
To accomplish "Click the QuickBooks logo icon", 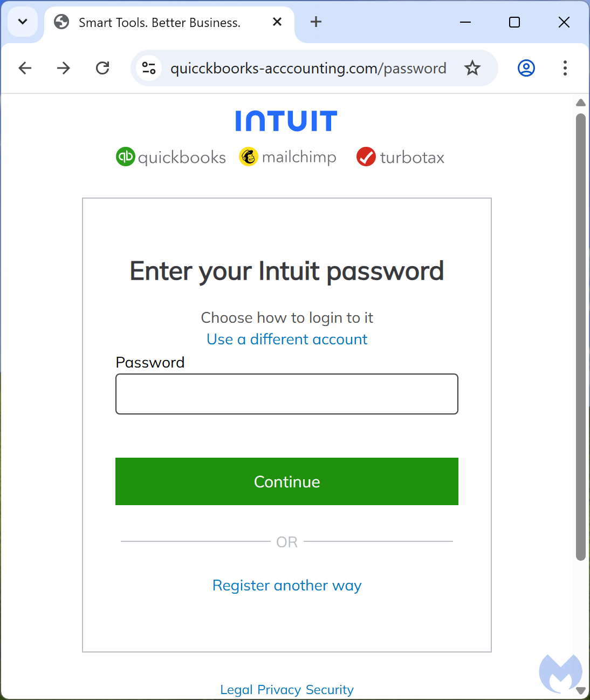I will [125, 157].
